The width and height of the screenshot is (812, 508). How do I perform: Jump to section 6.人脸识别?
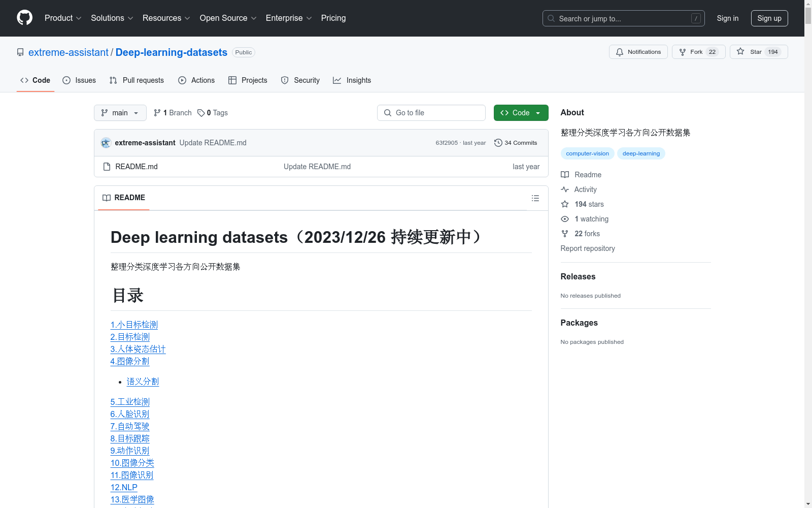(x=130, y=414)
